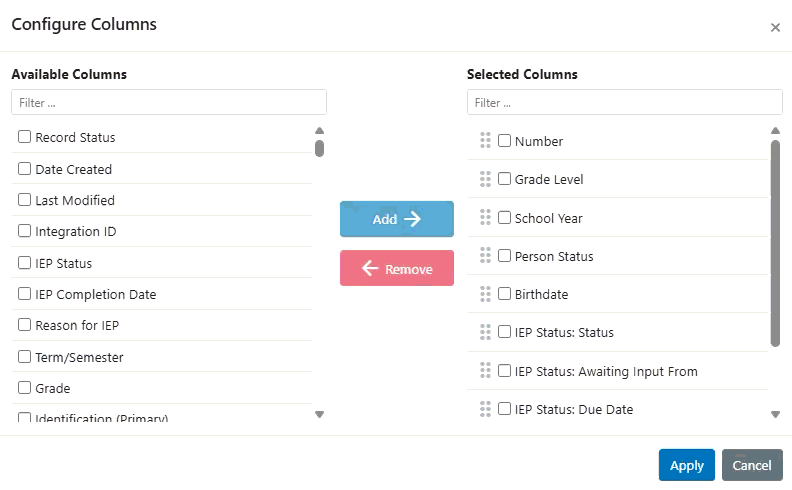Click drag handle beside IEP Status: Status
The height and width of the screenshot is (490, 792).
click(485, 332)
